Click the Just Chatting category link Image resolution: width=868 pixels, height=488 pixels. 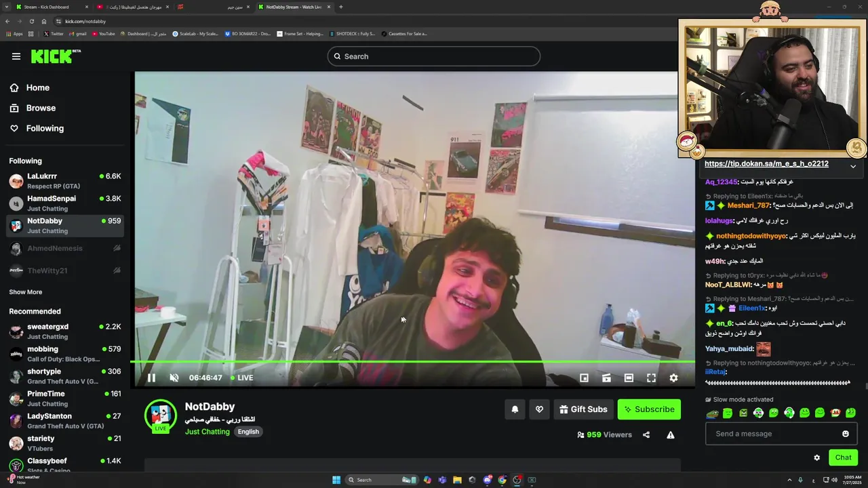[208, 432]
